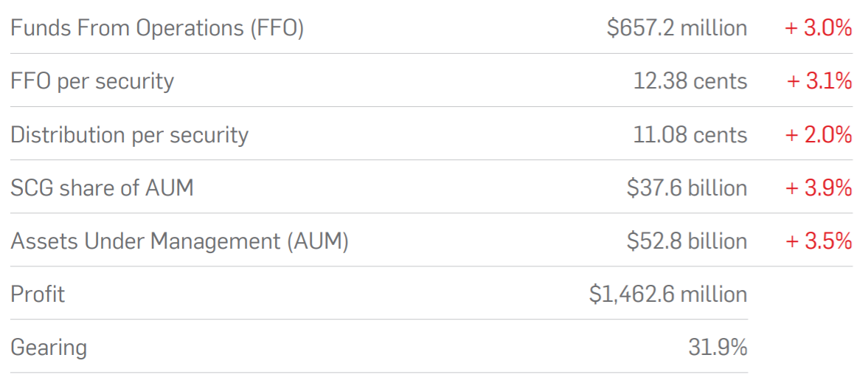Click the FFO per security label
Viewport: 868px width, 383px height.
click(x=92, y=81)
